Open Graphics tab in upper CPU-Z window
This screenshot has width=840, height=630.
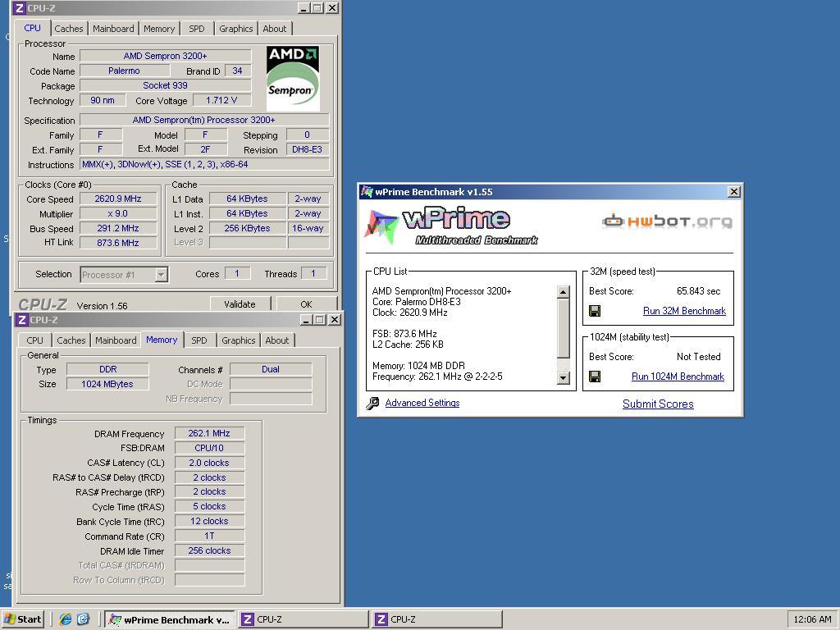235,29
